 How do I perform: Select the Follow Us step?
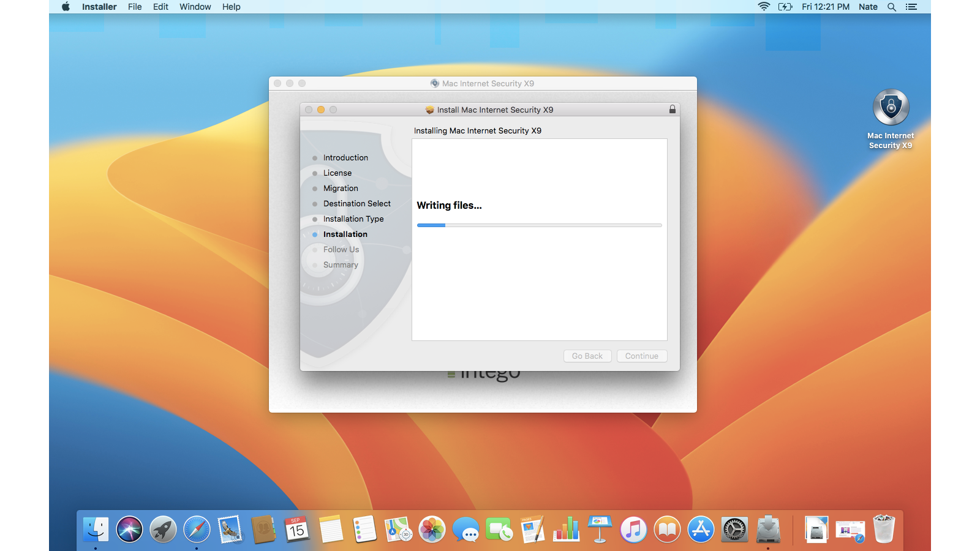click(341, 250)
